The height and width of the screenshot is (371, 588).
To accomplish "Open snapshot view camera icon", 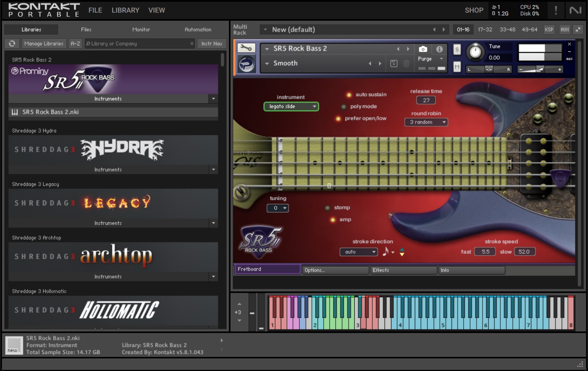I will point(423,49).
